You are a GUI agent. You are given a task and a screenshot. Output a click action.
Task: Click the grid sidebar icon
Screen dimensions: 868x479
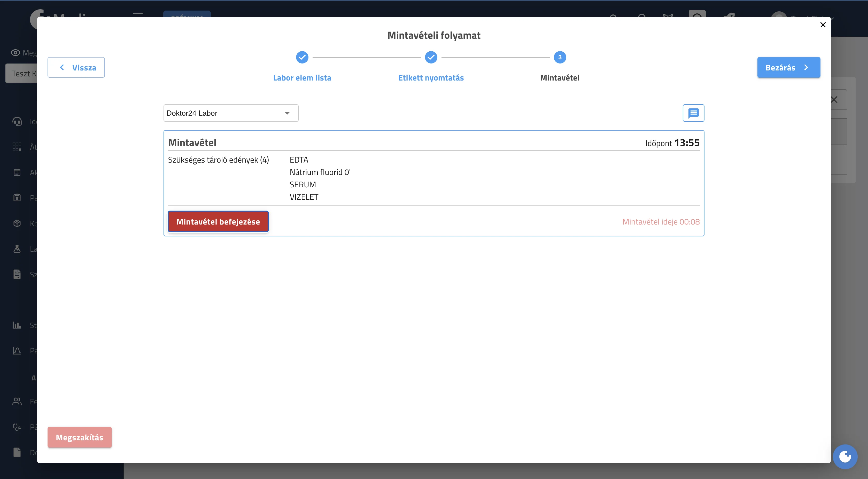coord(17,147)
